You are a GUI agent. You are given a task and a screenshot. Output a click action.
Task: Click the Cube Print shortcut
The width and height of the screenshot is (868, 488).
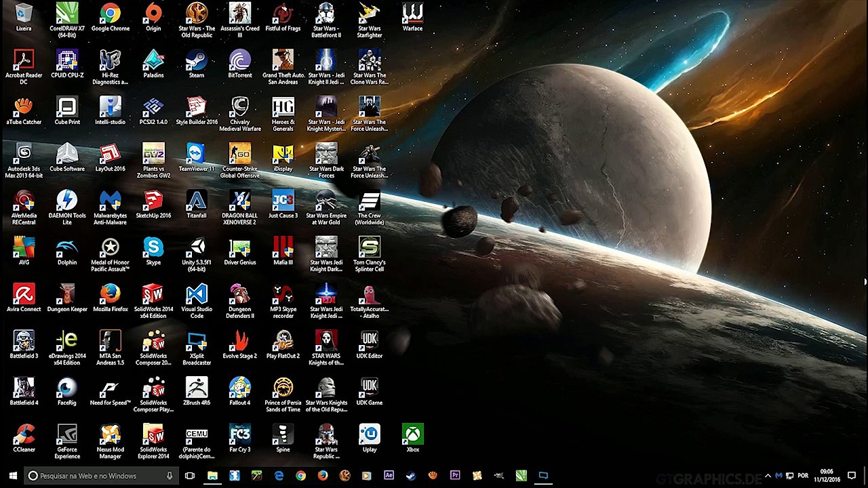pyautogui.click(x=67, y=111)
